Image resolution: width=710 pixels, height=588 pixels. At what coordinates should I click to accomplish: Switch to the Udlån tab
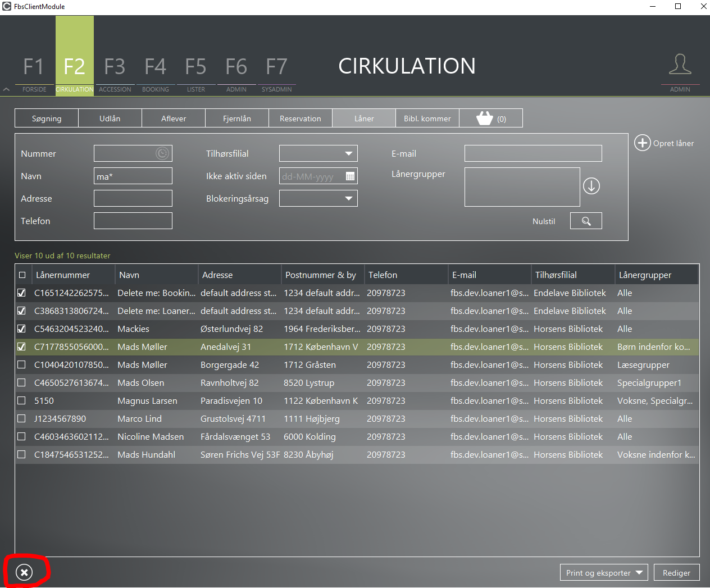point(110,118)
